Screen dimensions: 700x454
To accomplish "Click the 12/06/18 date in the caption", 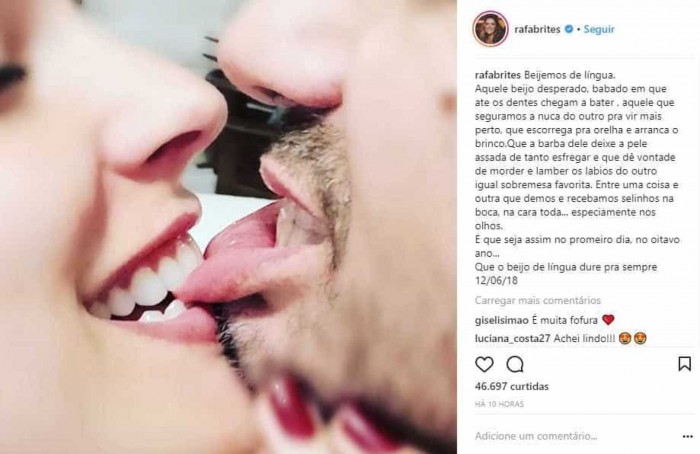I will (496, 280).
